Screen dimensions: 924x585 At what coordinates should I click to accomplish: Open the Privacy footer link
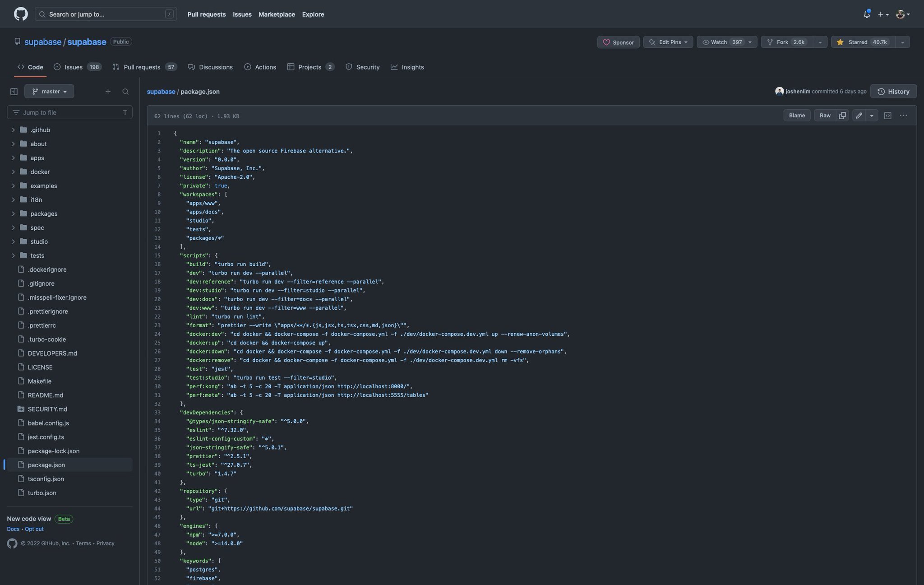point(105,543)
